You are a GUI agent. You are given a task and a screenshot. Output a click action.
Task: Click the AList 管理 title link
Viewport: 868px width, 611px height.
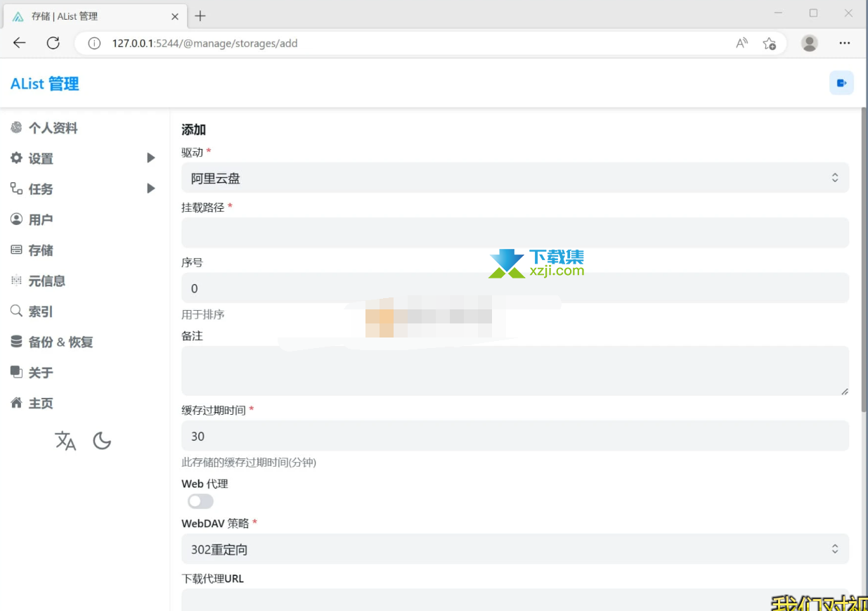click(45, 84)
